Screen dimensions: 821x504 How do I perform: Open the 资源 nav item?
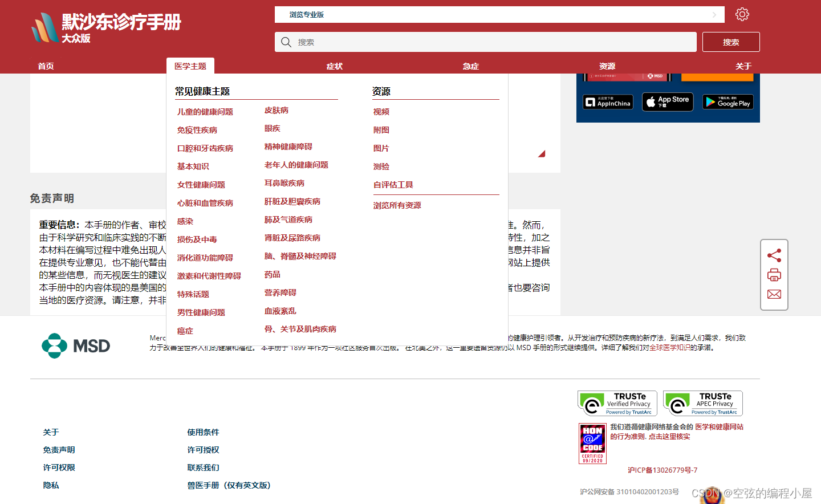point(607,66)
